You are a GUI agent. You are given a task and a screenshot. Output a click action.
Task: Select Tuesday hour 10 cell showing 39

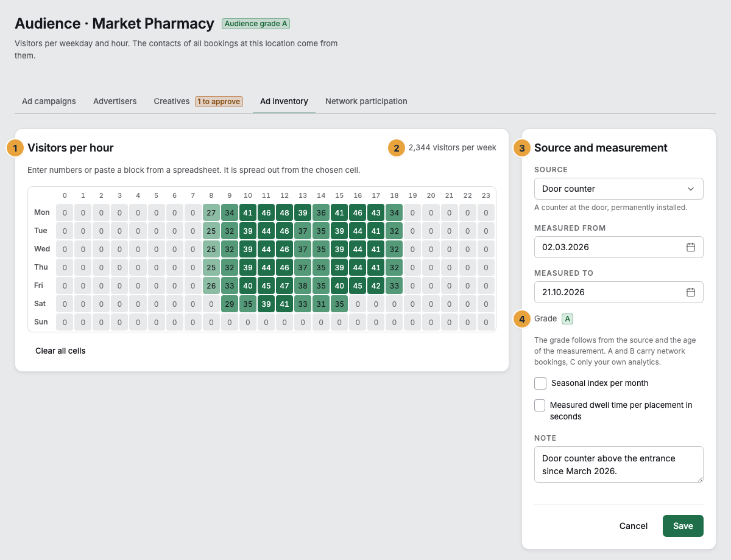point(248,231)
